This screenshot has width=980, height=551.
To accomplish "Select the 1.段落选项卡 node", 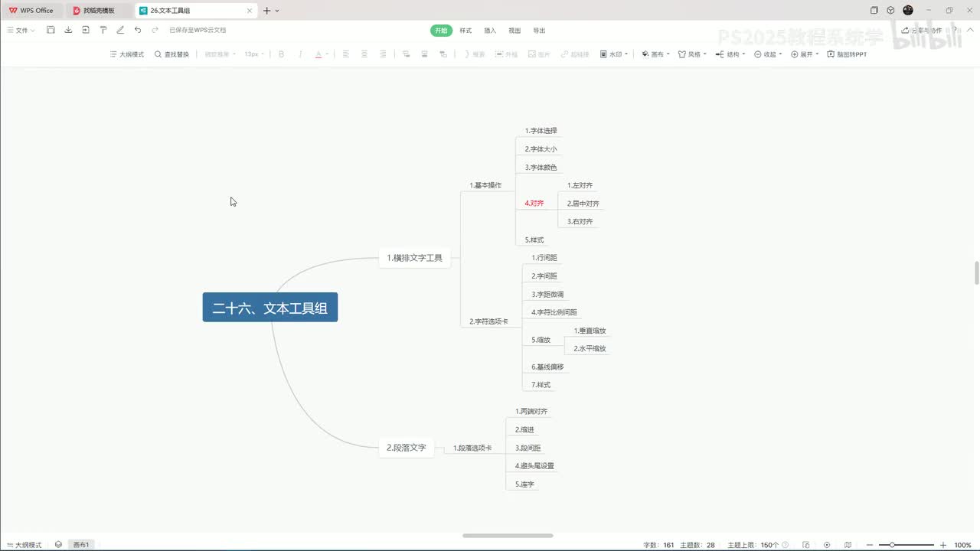I will (x=472, y=448).
